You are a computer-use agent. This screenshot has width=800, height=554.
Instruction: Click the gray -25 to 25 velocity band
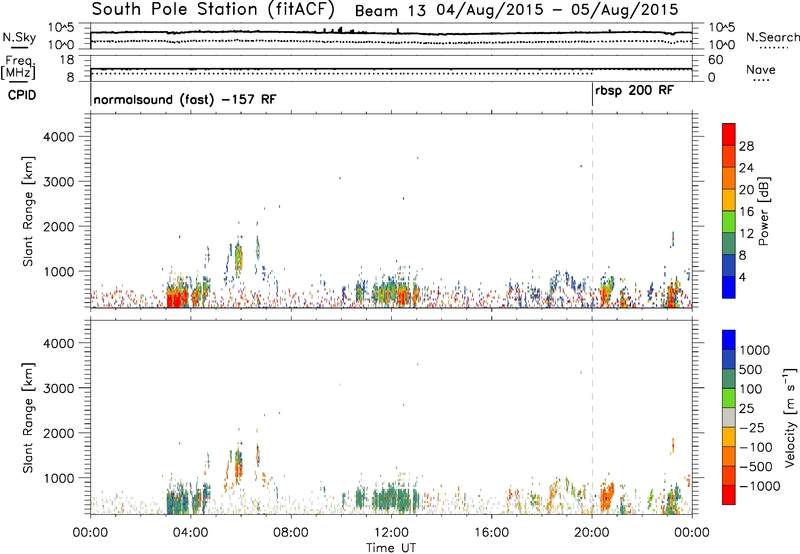729,418
